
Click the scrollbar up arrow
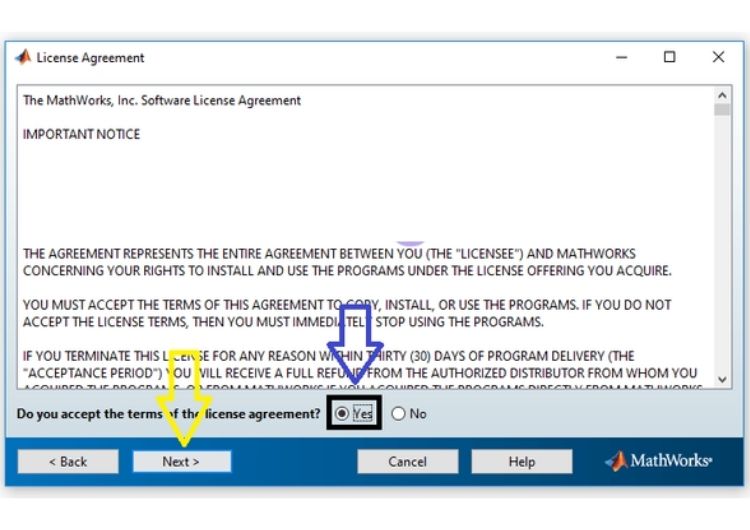[722, 95]
